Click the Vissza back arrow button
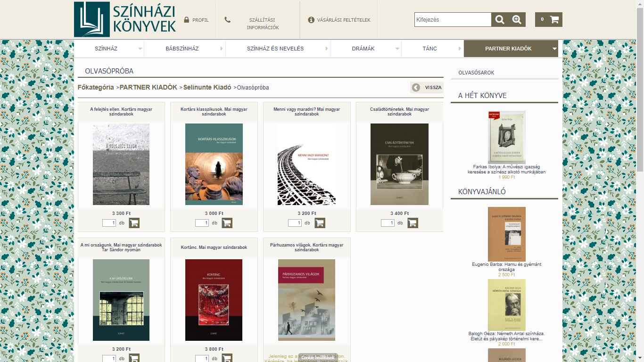This screenshot has width=644, height=362. 427,87
